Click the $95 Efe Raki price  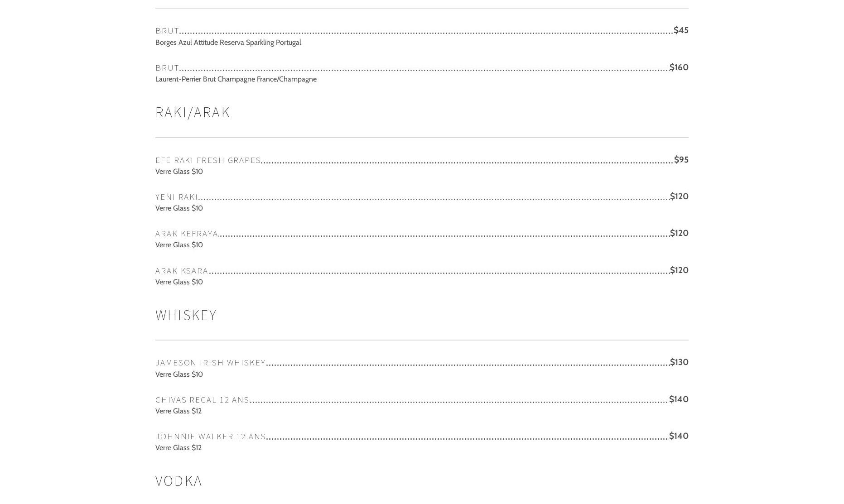coord(681,160)
